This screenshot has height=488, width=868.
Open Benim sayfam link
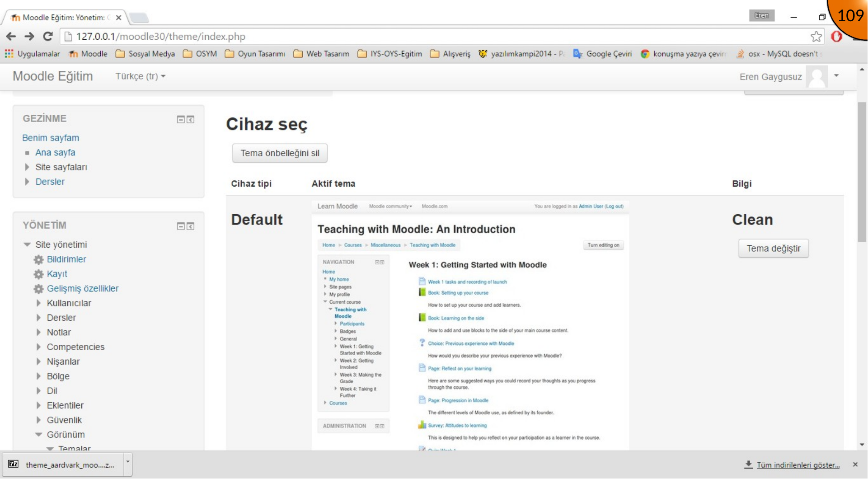point(51,138)
